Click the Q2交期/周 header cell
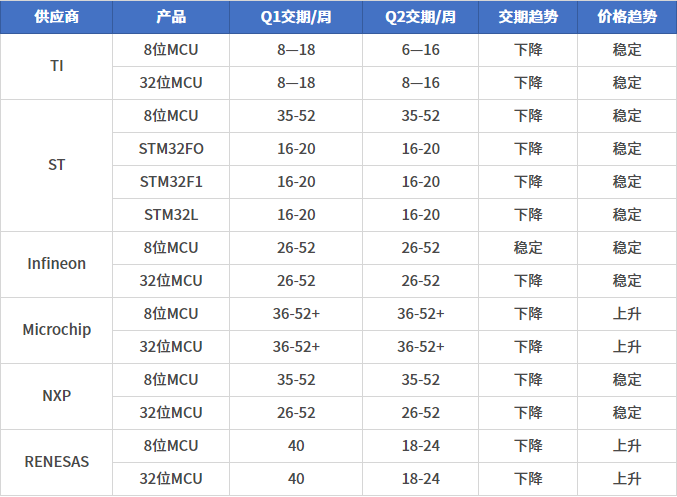This screenshot has width=677, height=497. pyautogui.click(x=421, y=17)
